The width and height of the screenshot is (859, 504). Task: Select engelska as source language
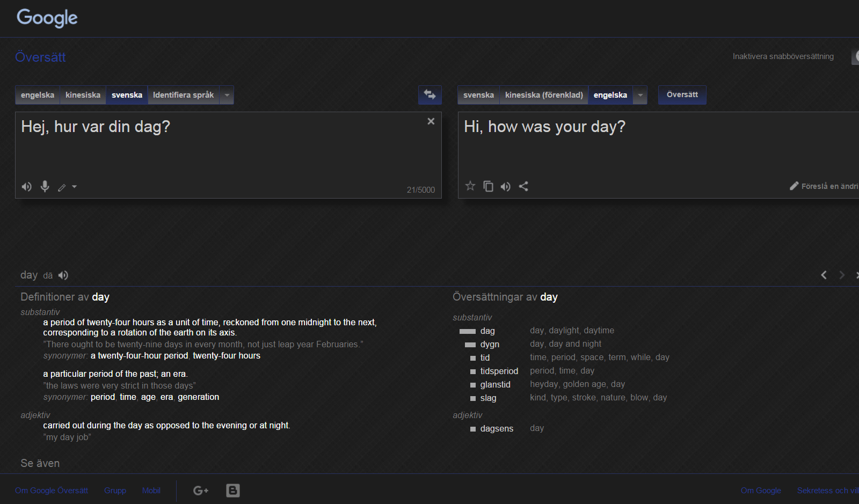tap(38, 95)
